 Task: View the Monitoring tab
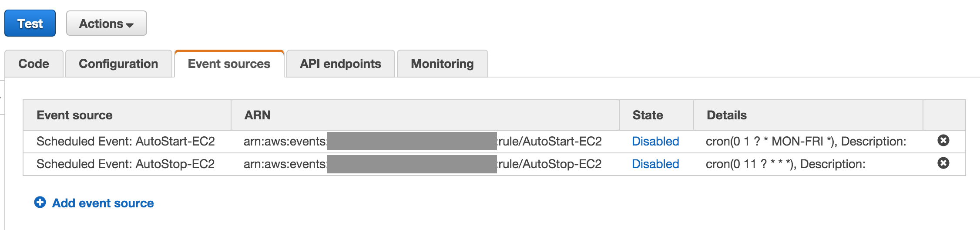click(x=443, y=64)
